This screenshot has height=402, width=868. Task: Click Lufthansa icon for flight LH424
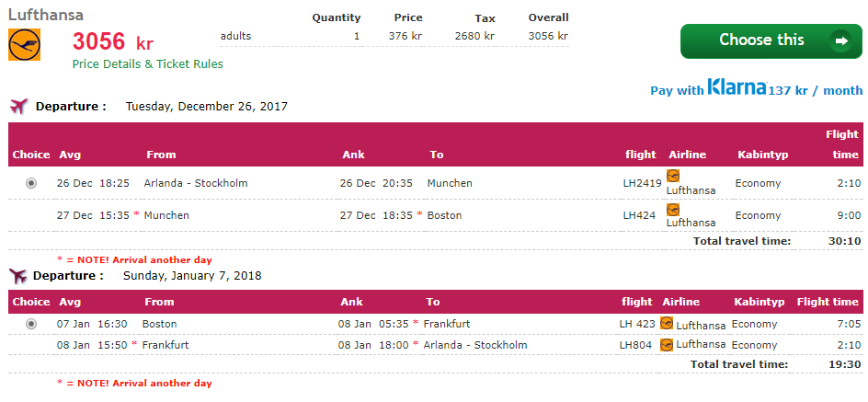point(673,209)
